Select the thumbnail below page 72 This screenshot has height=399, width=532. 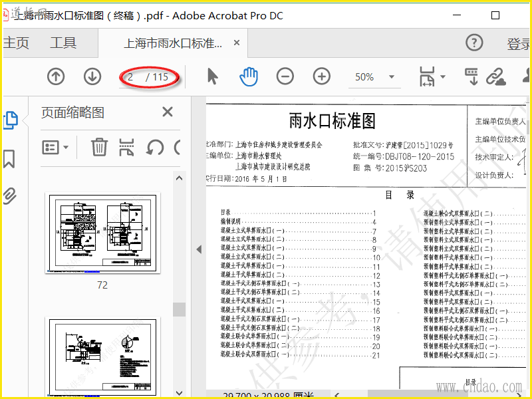103,356
